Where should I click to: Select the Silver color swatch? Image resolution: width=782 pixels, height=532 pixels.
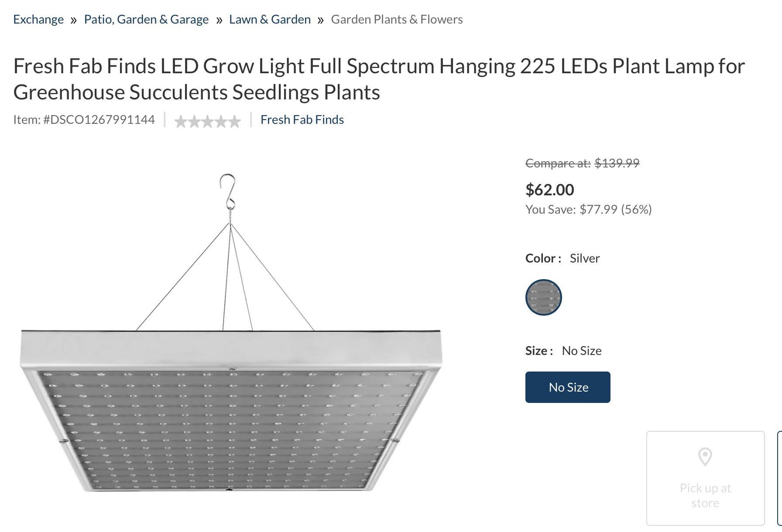pyautogui.click(x=543, y=297)
